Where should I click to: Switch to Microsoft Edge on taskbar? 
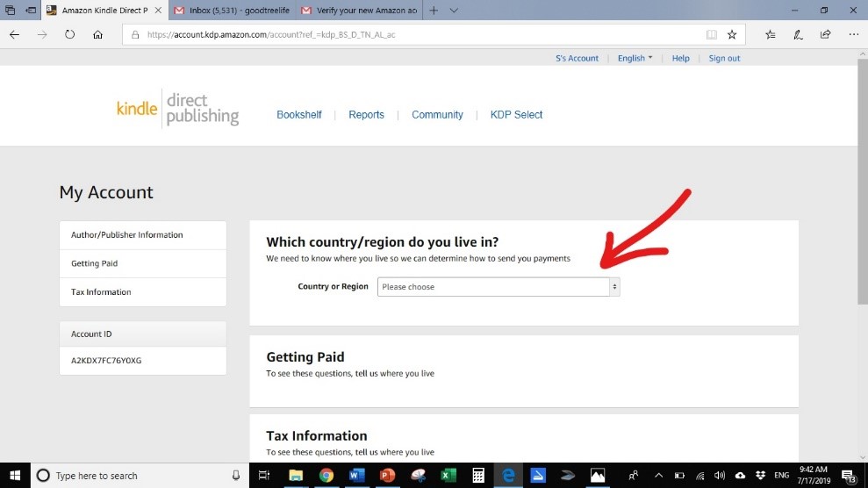508,476
